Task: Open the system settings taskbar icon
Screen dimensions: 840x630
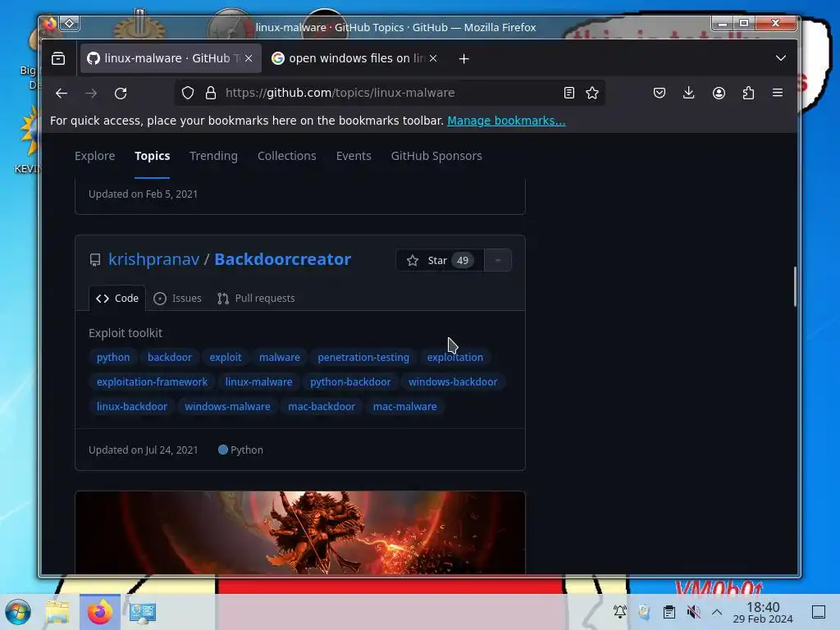Action: pos(143,612)
